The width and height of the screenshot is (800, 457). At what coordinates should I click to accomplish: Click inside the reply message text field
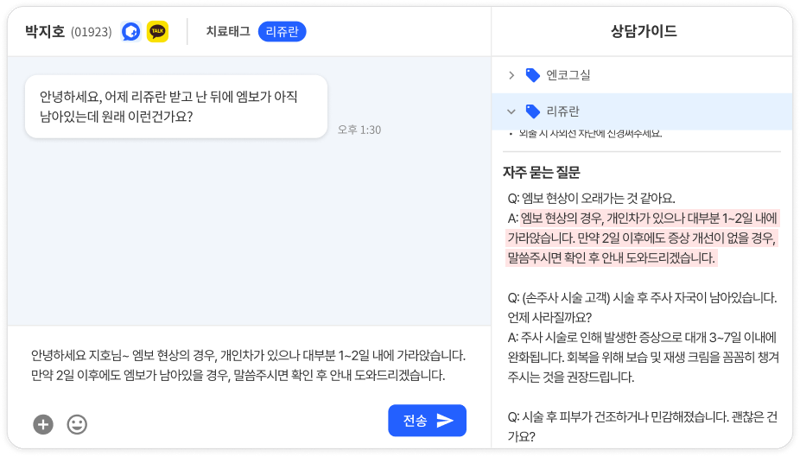click(x=240, y=365)
